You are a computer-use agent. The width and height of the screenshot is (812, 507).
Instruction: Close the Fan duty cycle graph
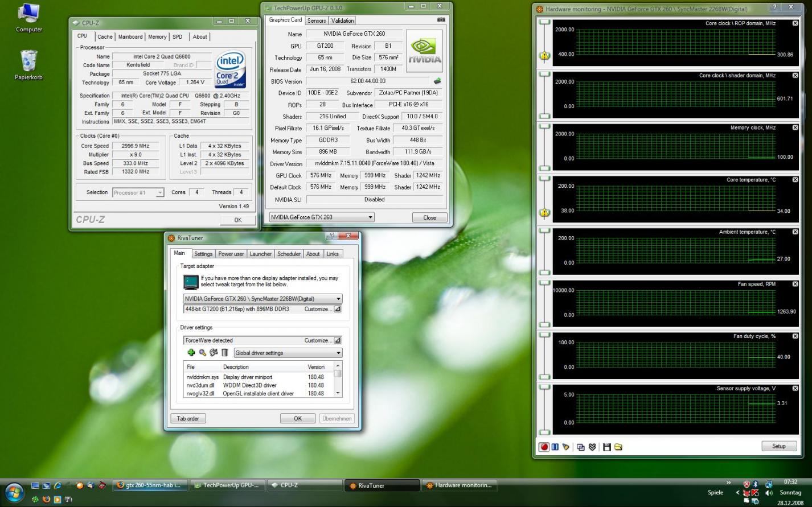click(795, 336)
